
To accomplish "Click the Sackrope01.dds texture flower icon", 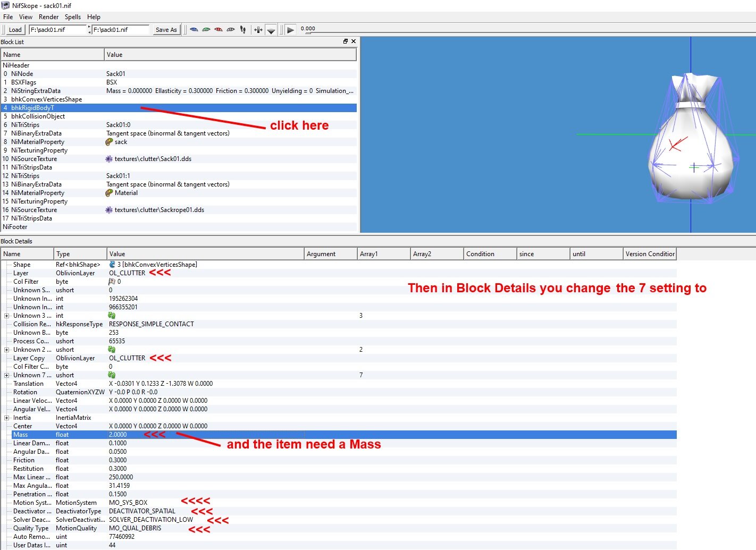I will click(109, 210).
